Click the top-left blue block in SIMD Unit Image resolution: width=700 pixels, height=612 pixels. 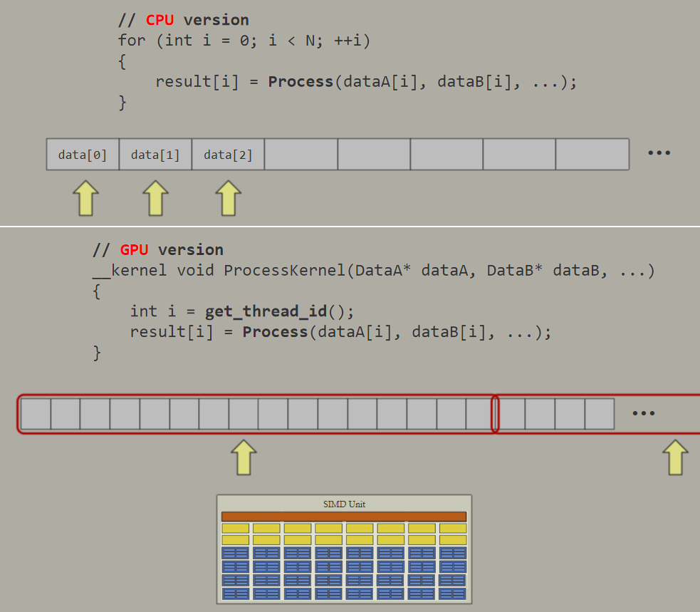[x=235, y=554]
